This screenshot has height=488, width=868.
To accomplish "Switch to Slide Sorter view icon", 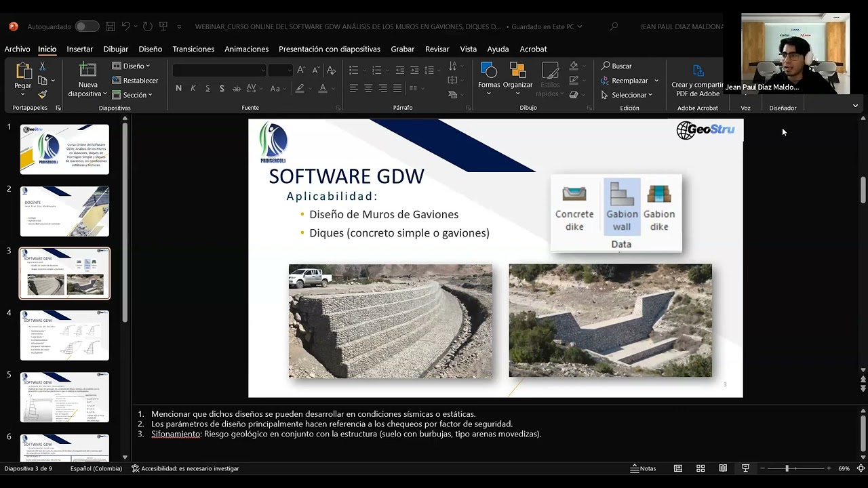I will pyautogui.click(x=701, y=468).
